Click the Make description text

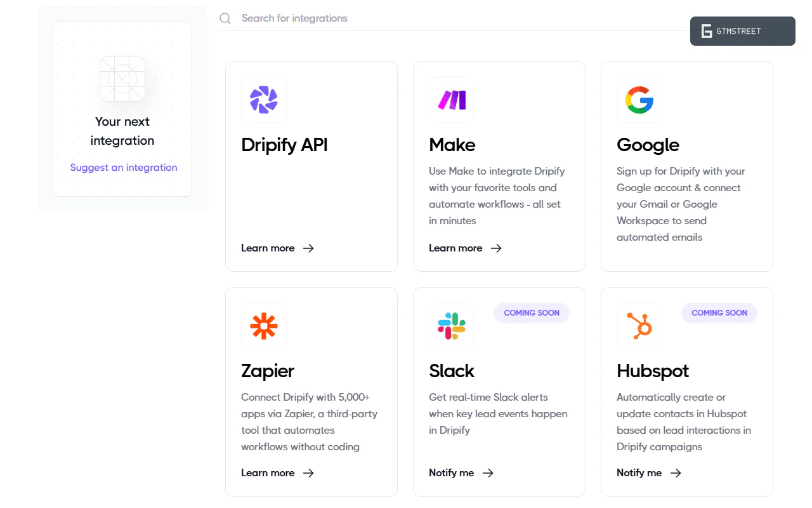coord(497,196)
